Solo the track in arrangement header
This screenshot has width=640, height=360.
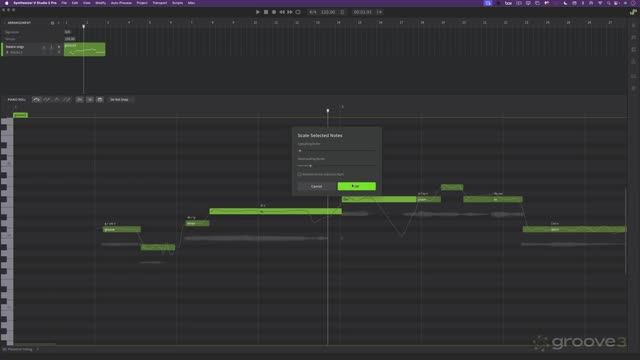(x=51, y=47)
